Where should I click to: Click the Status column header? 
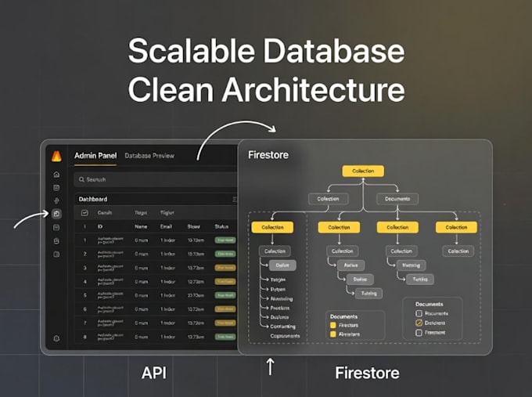tap(221, 226)
